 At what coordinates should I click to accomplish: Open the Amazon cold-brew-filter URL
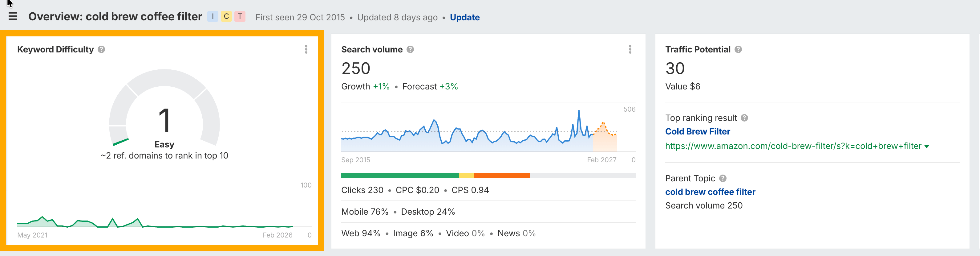pos(793,146)
